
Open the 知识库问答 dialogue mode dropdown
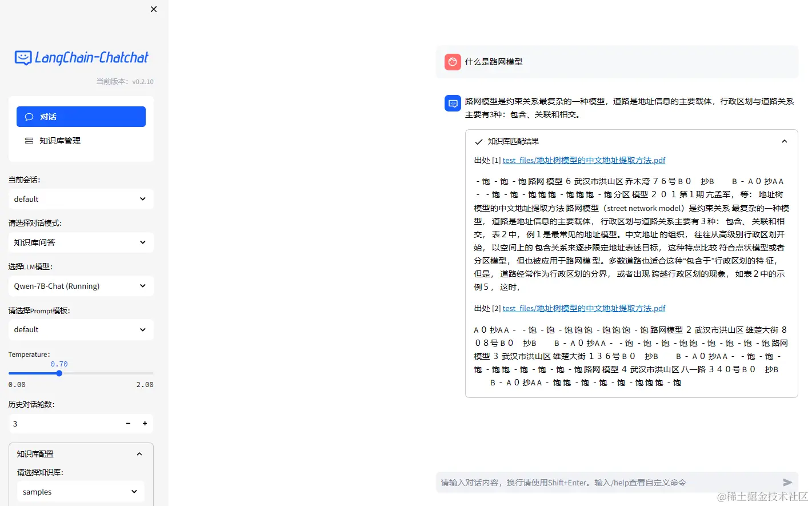point(81,242)
